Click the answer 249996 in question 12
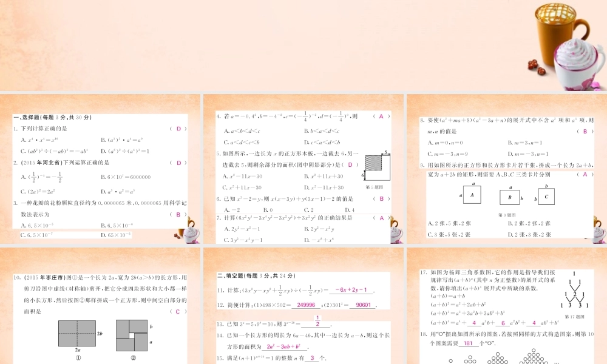 (x=306, y=305)
